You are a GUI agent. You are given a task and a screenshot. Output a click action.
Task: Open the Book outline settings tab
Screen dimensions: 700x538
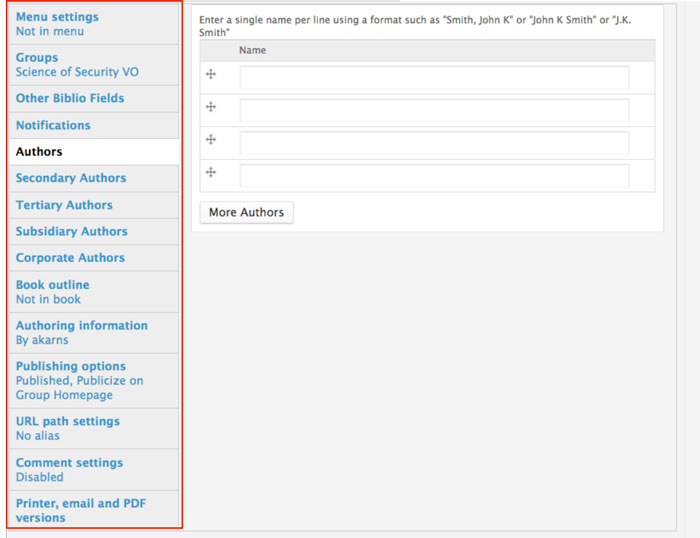coord(52,285)
